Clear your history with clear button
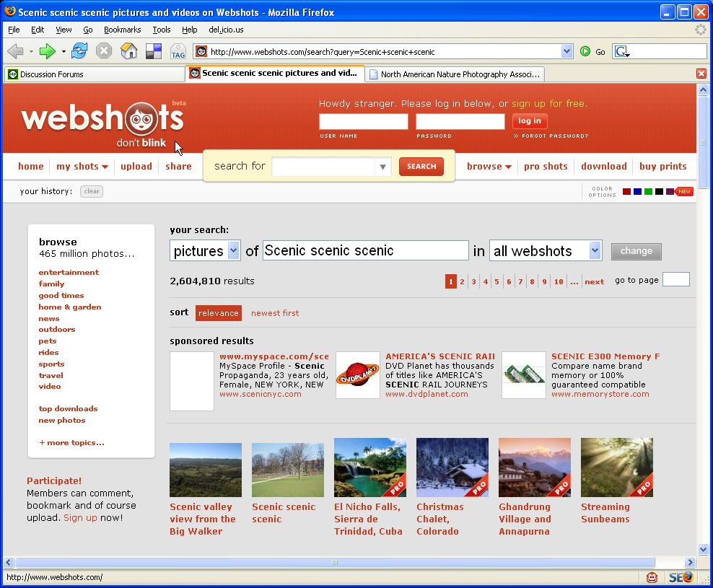The width and height of the screenshot is (713, 588). coord(92,191)
